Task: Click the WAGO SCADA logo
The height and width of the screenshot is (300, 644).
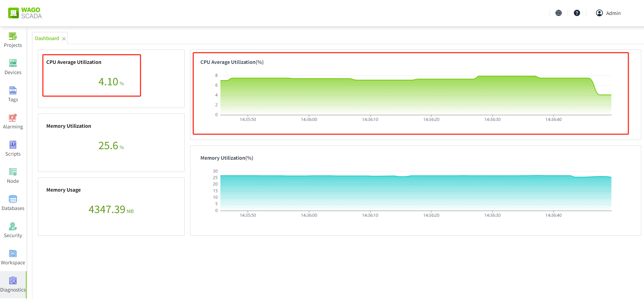Action: point(25,13)
